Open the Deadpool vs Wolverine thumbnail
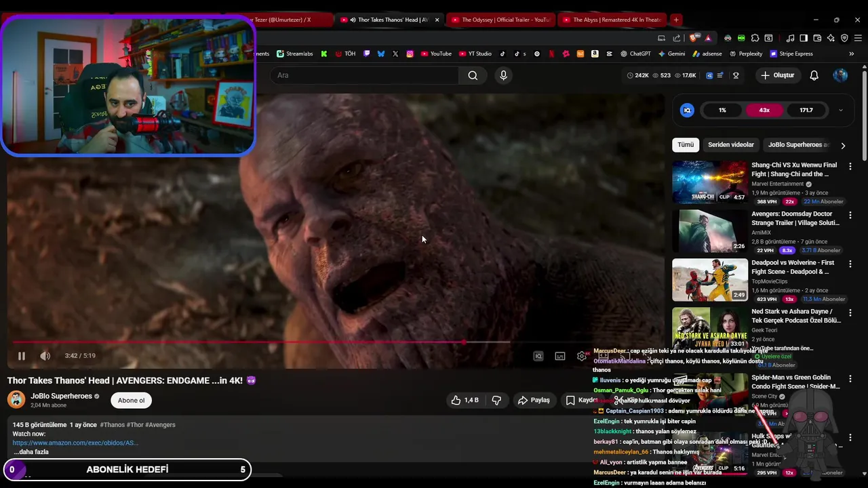 coord(710,280)
